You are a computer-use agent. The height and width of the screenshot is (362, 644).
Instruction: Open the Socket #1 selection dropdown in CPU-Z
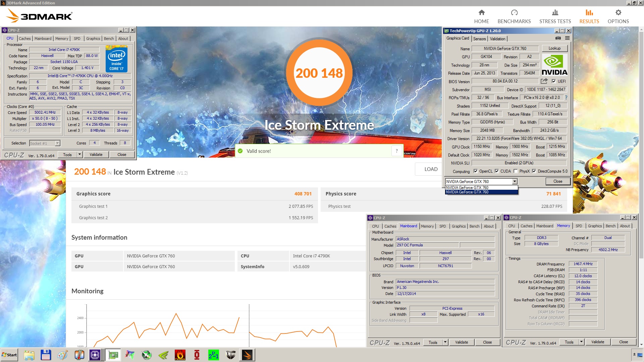[45, 143]
